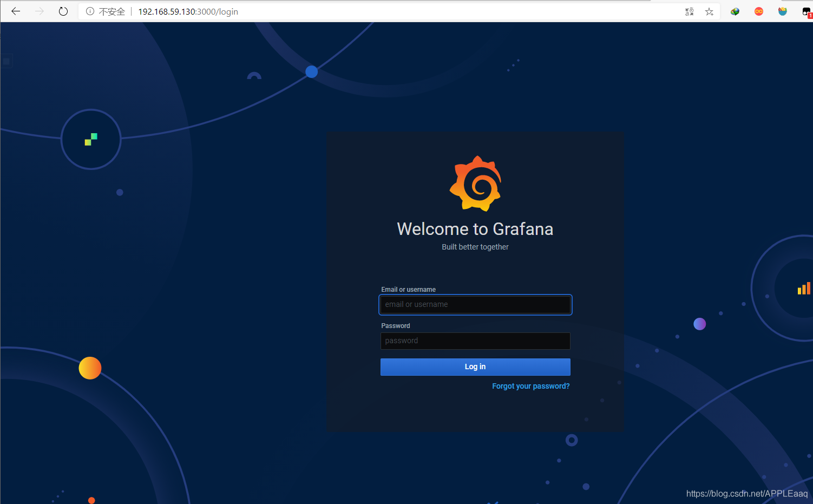Click the Welcome to Grafana heading
Screen dimensions: 813x504
(475, 229)
